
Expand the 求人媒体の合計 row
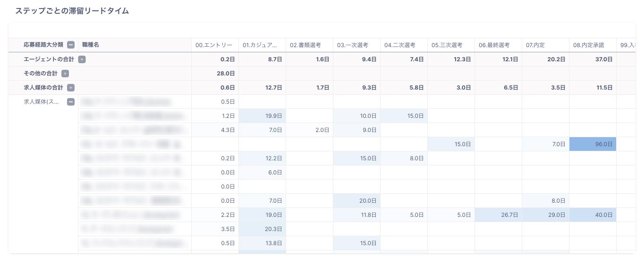pos(71,88)
